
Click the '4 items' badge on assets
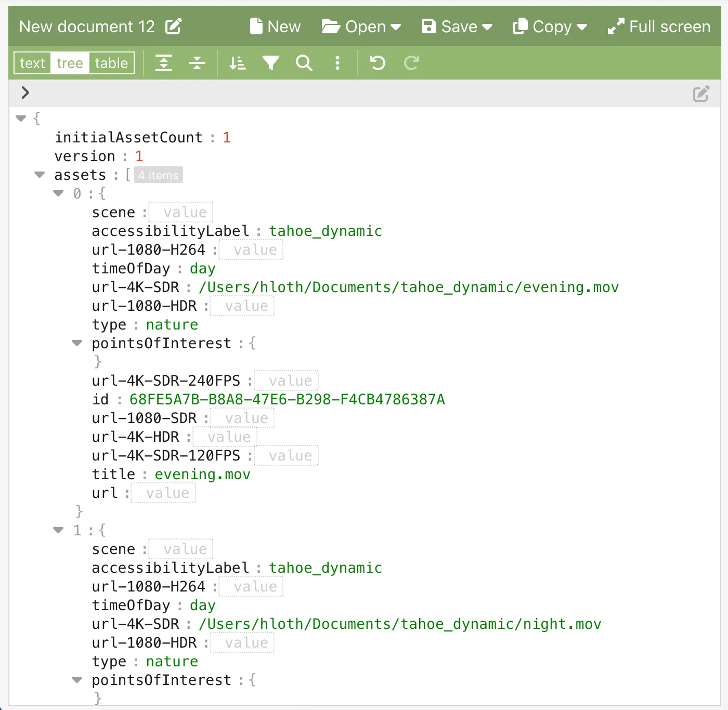158,175
